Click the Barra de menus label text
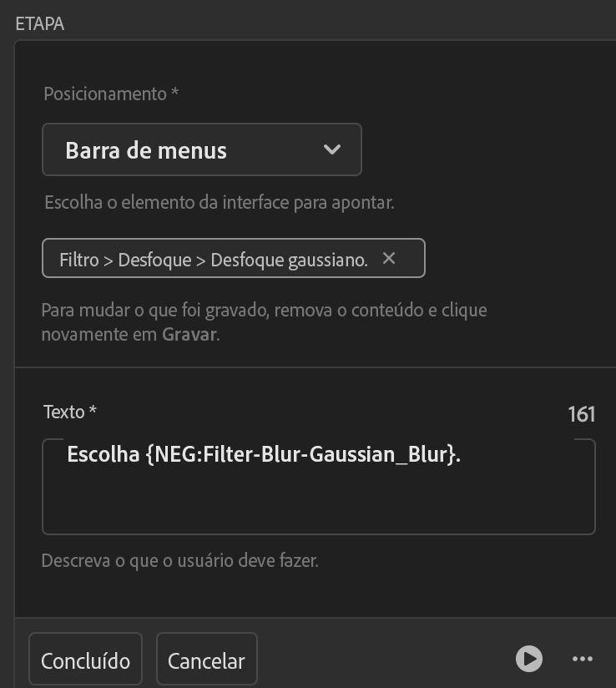The image size is (616, 688). pos(146,151)
